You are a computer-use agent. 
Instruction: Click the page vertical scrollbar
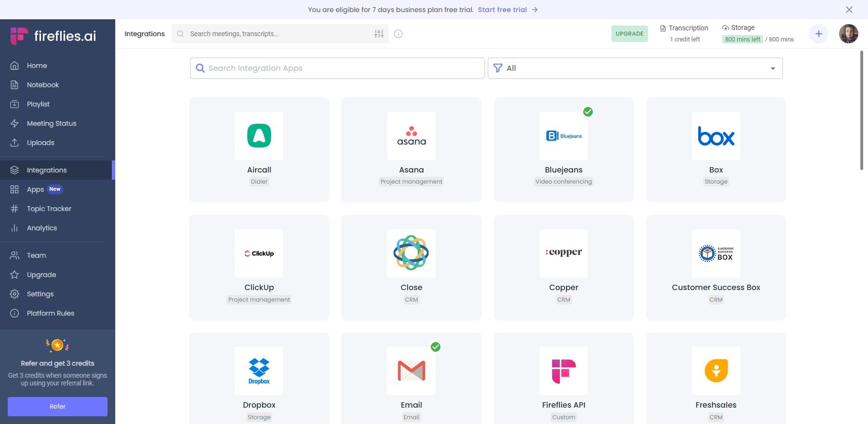(x=862, y=111)
